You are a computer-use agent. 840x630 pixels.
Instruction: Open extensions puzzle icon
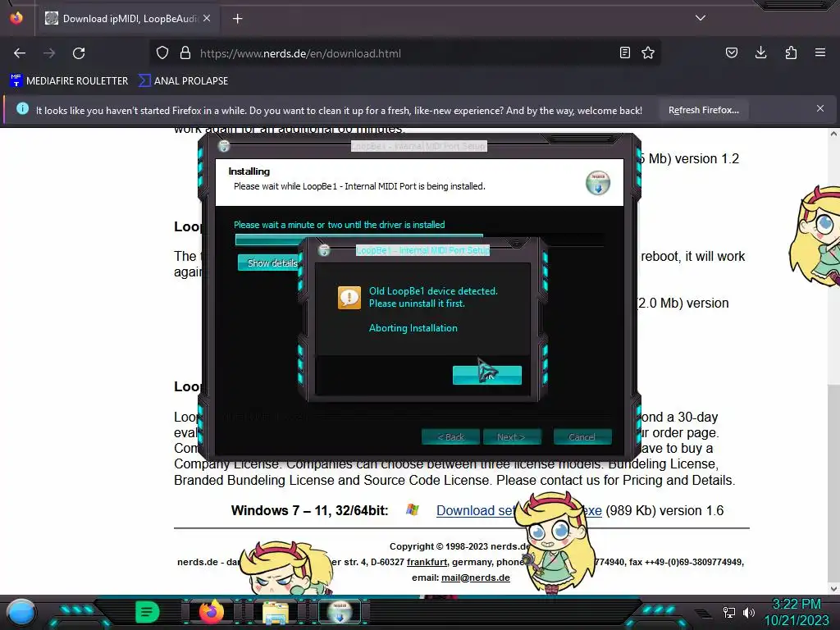tap(791, 52)
